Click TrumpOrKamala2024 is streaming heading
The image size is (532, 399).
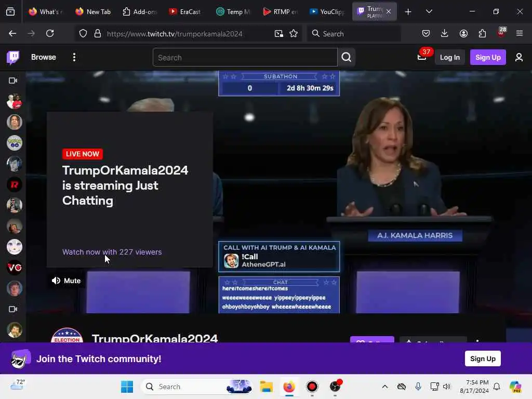[x=125, y=185]
